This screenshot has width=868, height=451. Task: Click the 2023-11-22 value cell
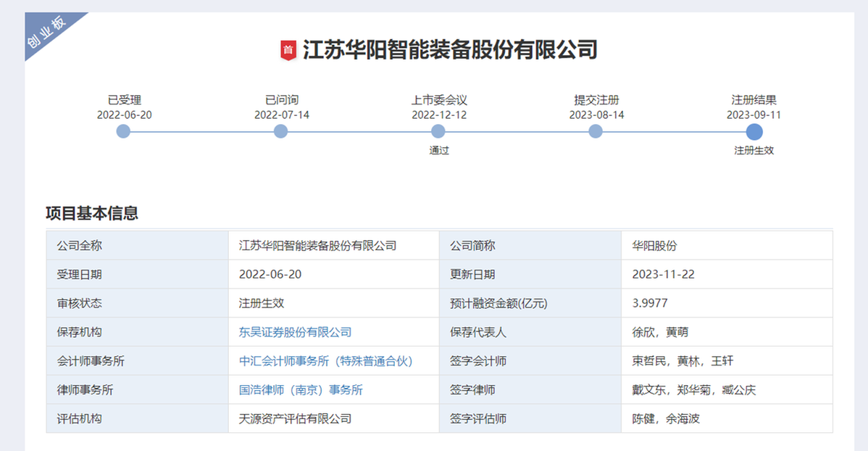[727, 274]
